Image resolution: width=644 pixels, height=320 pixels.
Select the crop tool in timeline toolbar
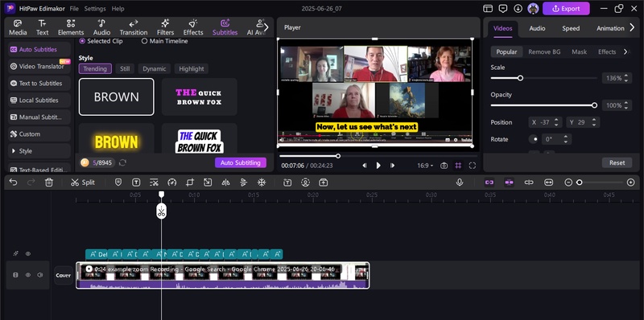190,183
